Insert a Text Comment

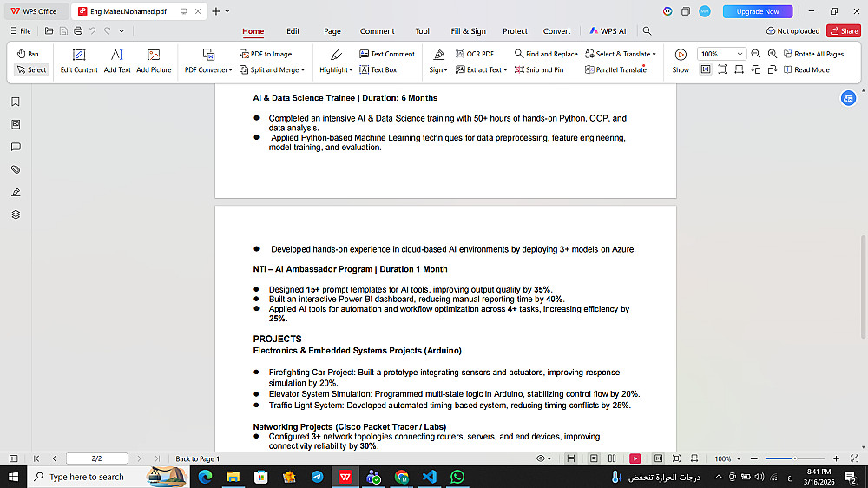387,54
